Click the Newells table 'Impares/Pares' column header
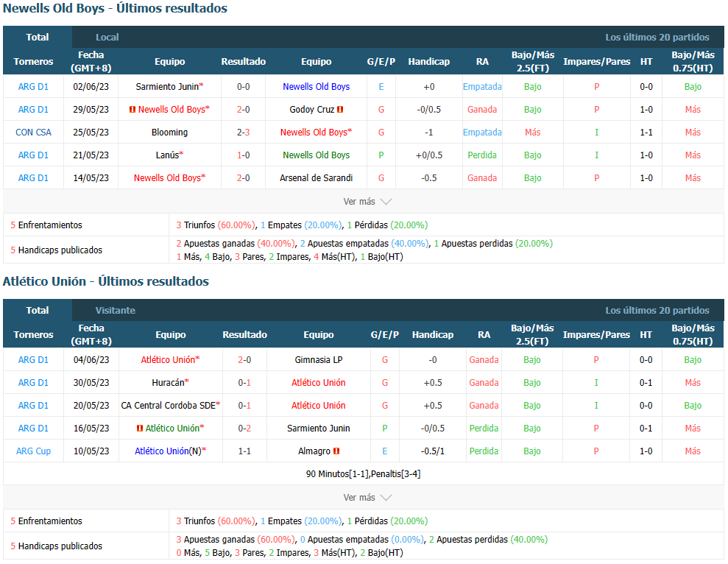This screenshot has height=564, width=728. coord(597,61)
